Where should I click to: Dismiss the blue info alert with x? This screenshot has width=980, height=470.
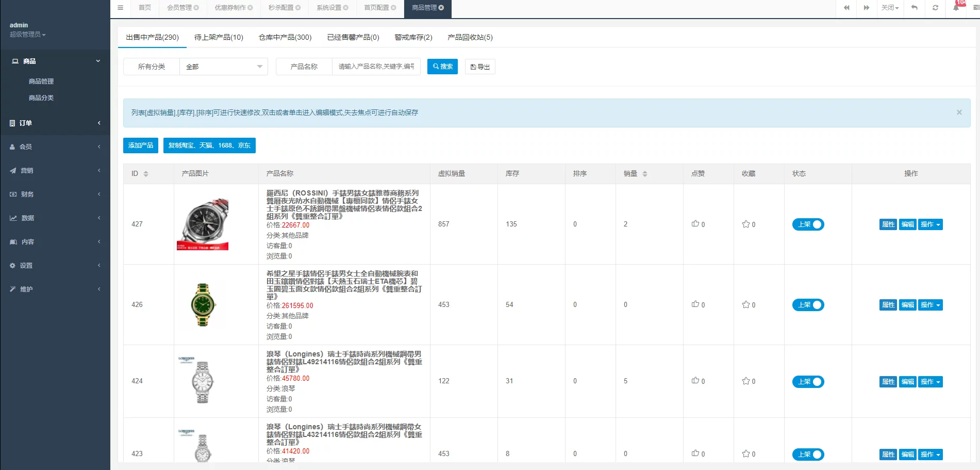tap(959, 112)
